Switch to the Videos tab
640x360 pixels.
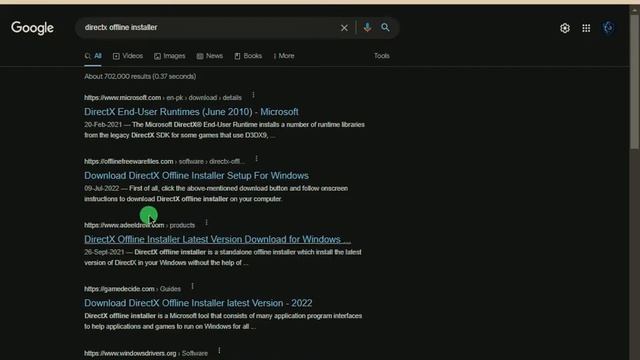(128, 56)
